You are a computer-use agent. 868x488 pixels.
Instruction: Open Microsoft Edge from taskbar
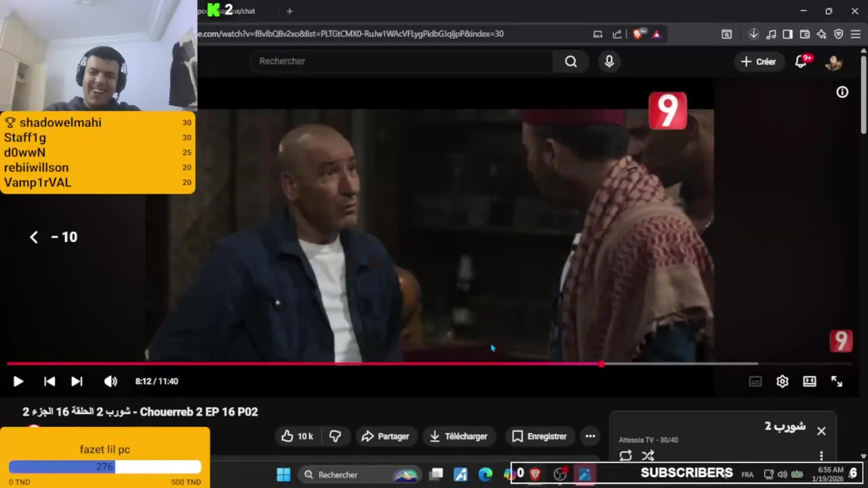coord(486,474)
